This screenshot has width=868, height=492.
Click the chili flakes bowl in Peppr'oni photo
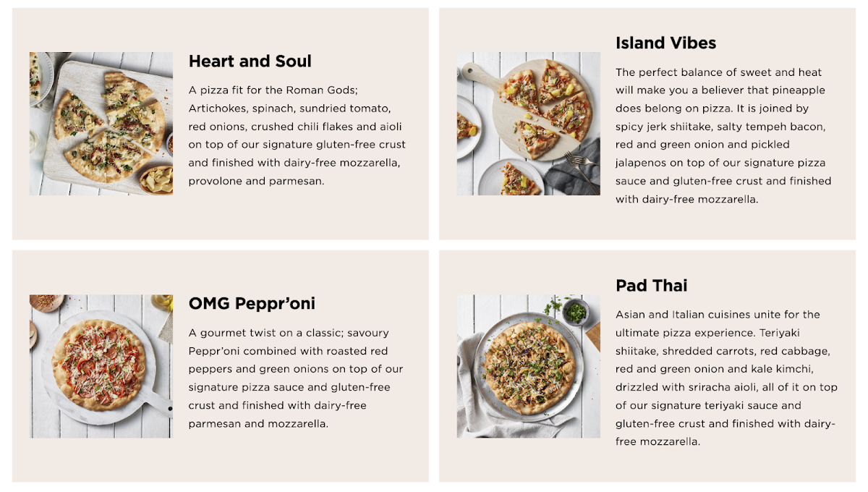point(45,301)
